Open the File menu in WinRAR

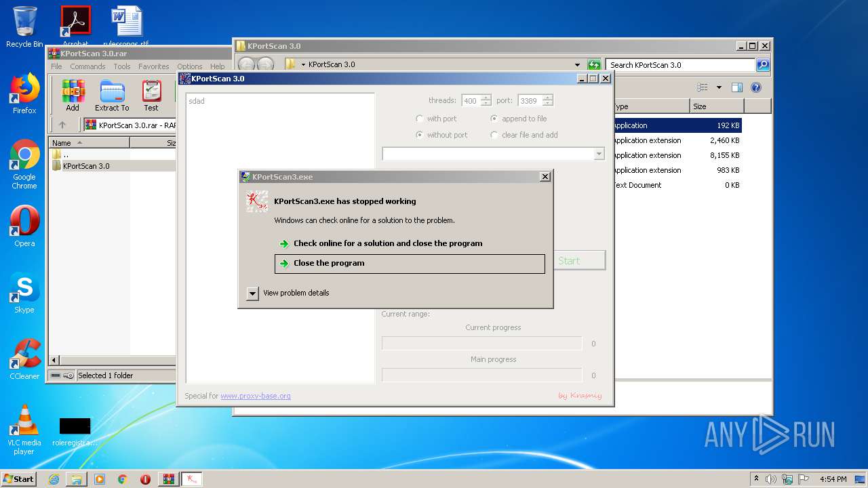click(56, 66)
